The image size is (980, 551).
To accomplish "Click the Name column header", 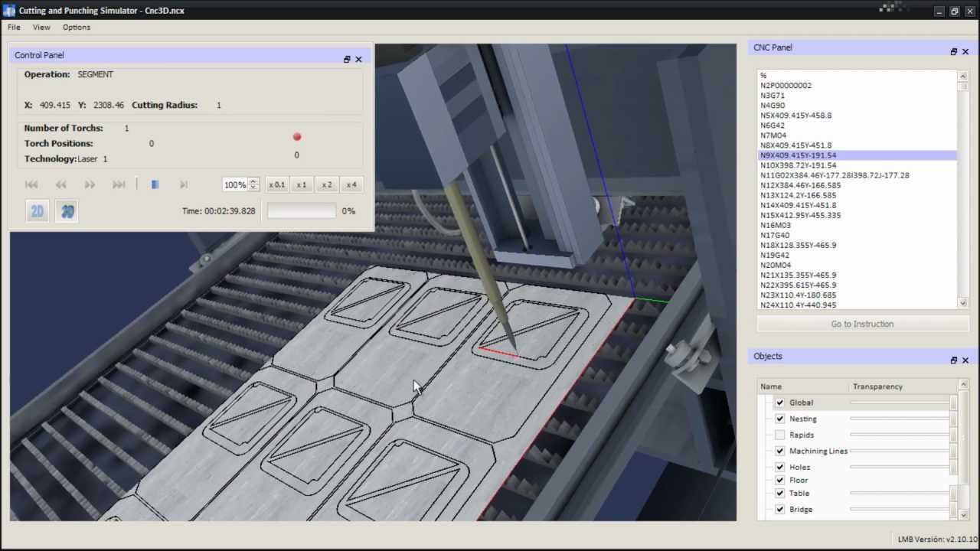I will [803, 386].
